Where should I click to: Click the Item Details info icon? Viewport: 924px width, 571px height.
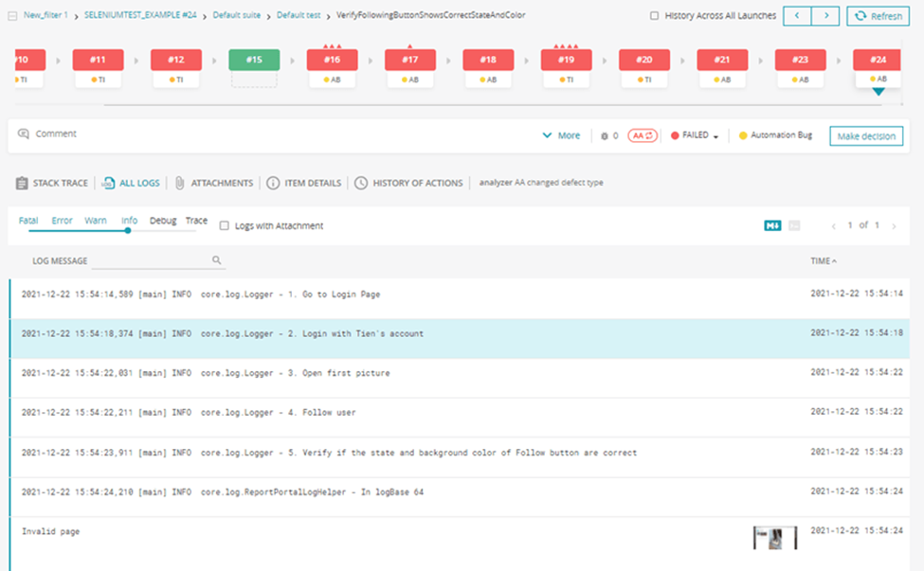(x=273, y=183)
